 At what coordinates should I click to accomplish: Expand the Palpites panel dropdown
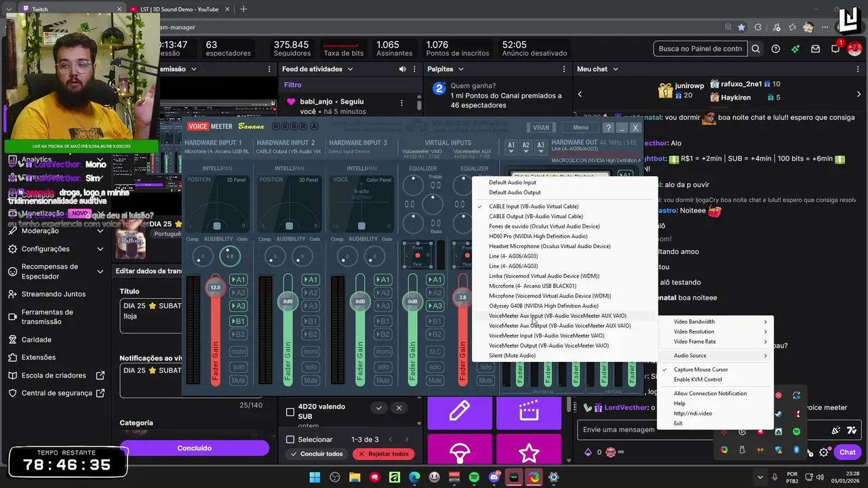click(x=461, y=69)
